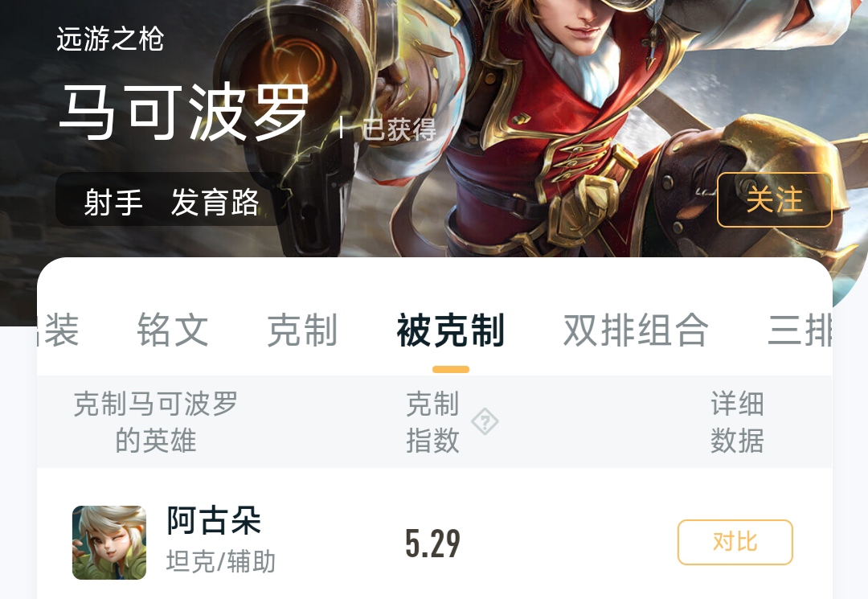Screen dimensions: 868x599
Task: Click the 关注 follow button
Action: pos(775,200)
